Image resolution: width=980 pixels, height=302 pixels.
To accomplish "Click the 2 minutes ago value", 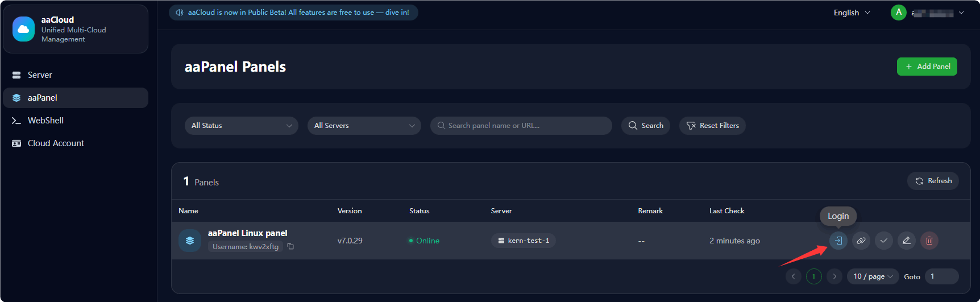I will 734,241.
